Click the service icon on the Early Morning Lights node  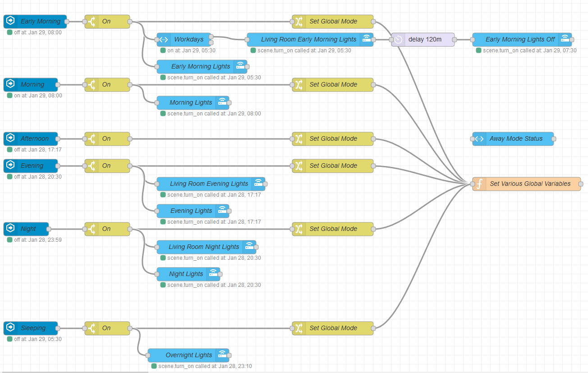pos(240,66)
